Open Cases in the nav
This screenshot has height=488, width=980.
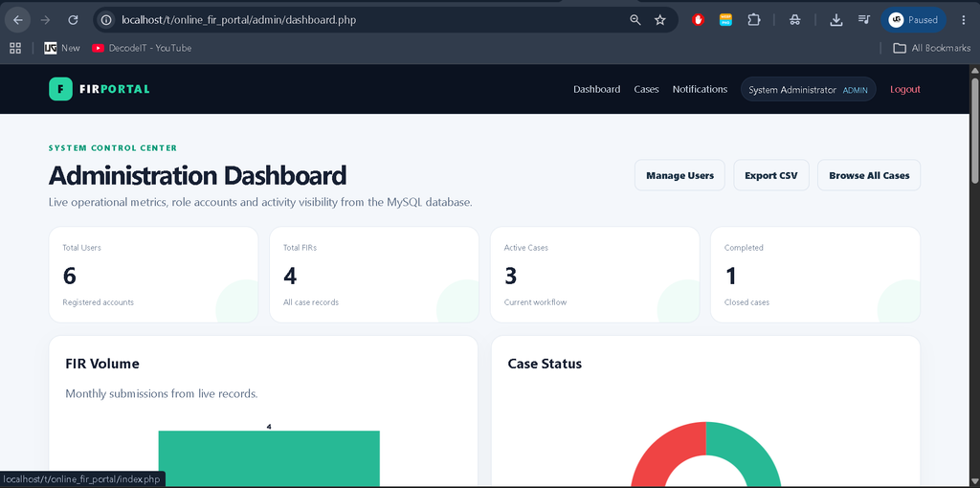pos(646,89)
